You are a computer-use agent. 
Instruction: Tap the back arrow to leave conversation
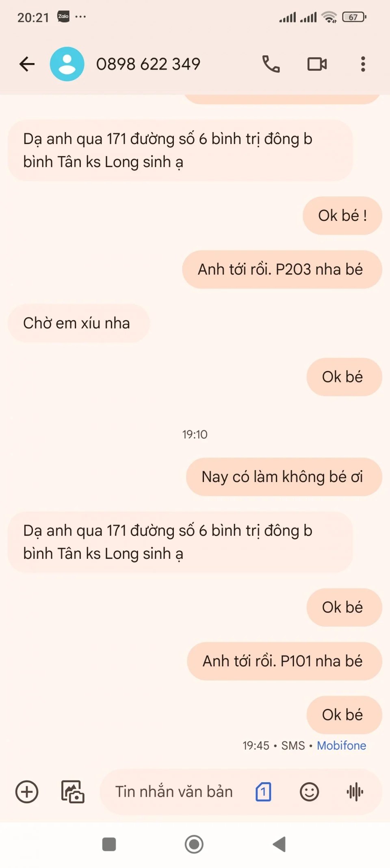pyautogui.click(x=27, y=64)
